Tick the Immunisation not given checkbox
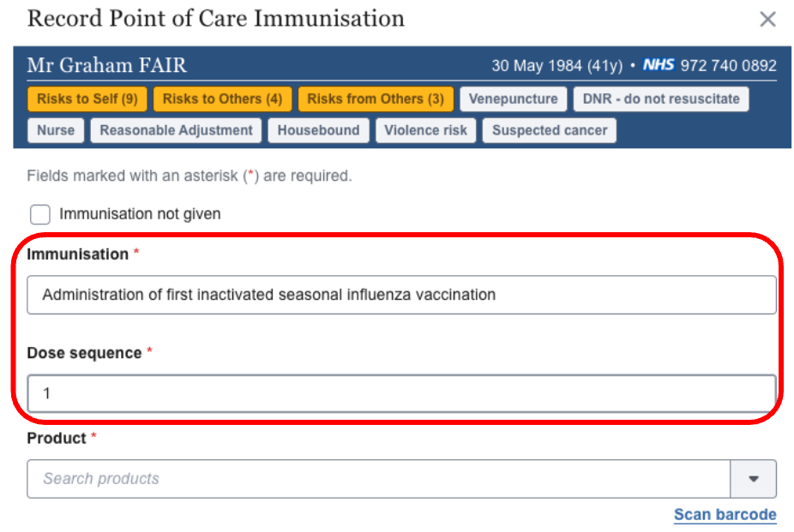 [x=40, y=214]
